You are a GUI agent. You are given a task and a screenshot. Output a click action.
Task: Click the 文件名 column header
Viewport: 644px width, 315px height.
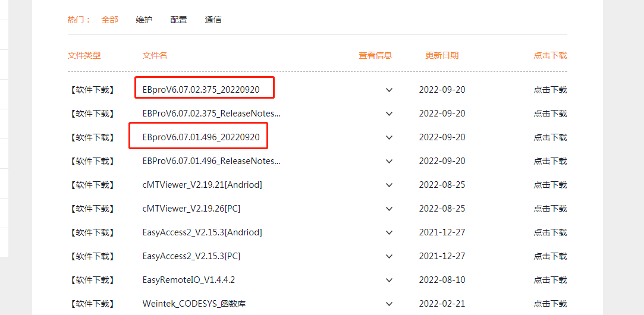click(x=155, y=55)
